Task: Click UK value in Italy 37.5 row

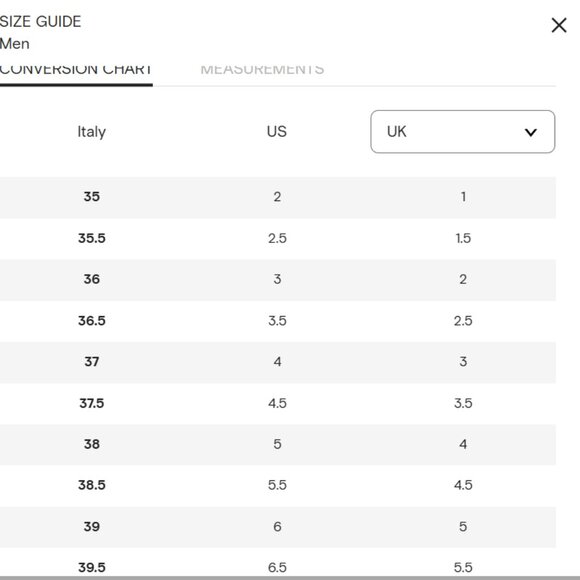Action: 463,403
